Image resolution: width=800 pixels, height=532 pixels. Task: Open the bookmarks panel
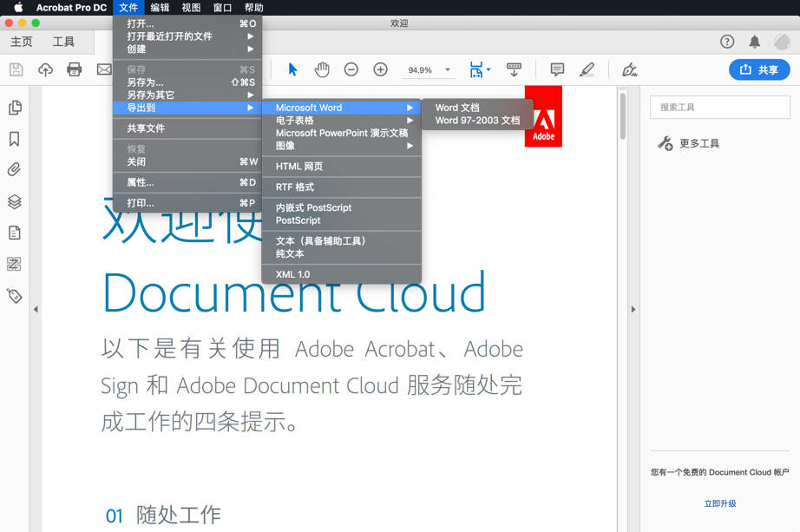tap(13, 139)
